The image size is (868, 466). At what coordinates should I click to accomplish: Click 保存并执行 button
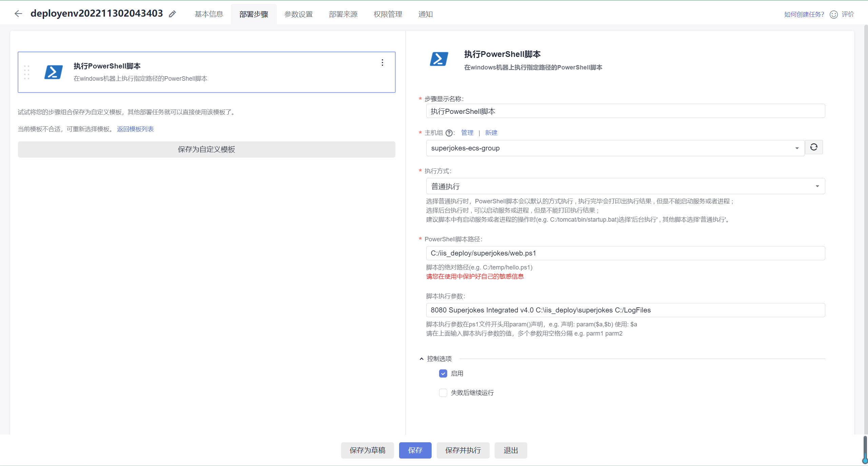[463, 450]
